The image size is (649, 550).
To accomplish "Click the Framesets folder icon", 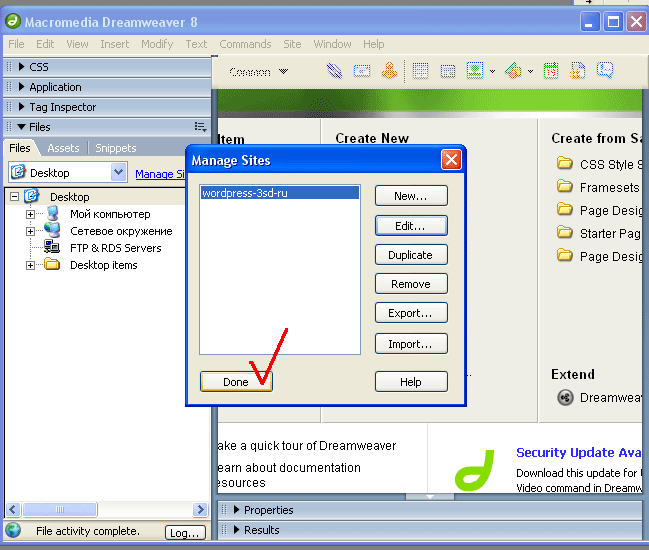I will (565, 186).
